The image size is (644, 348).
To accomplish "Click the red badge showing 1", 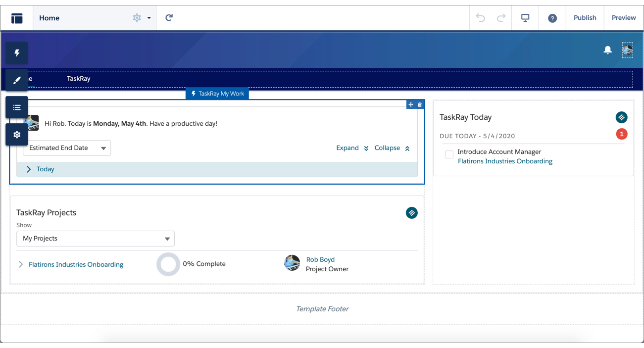I will pos(622,134).
